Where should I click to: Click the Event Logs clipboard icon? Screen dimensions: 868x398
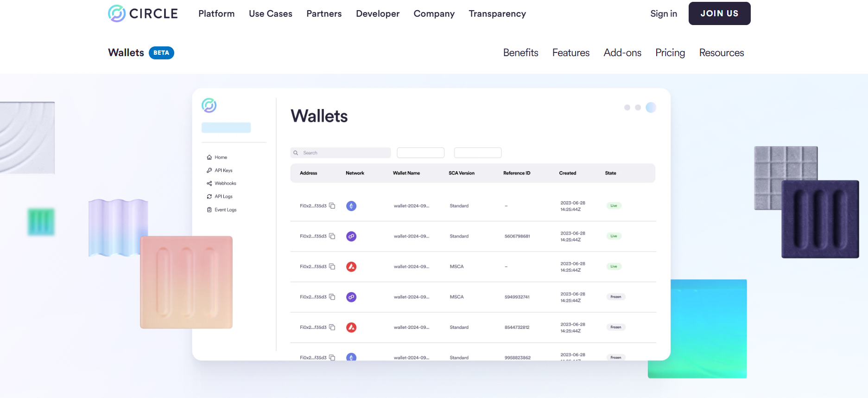tap(209, 210)
